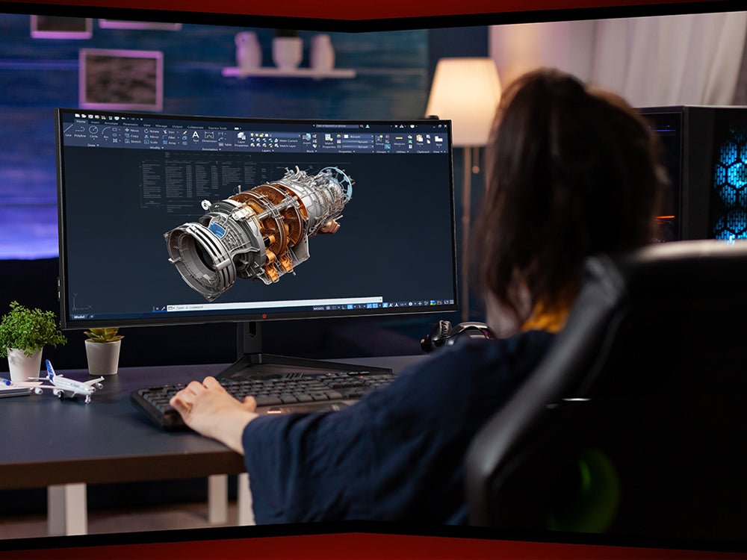Open the Layer Properties manager
The image size is (747, 560).
pyautogui.click(x=241, y=140)
